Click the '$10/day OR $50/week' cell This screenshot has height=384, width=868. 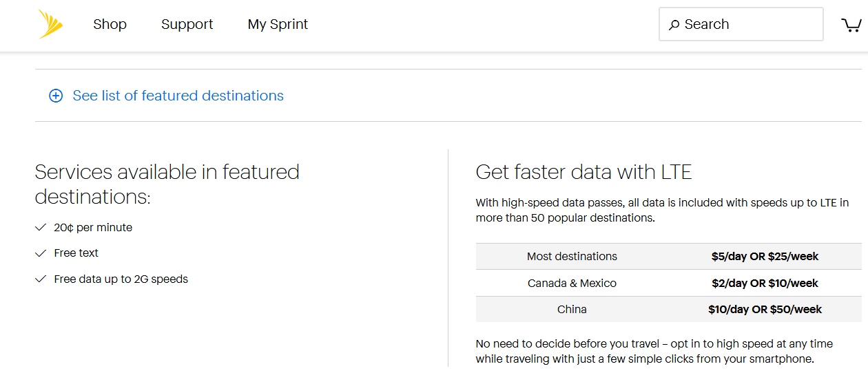pos(765,309)
